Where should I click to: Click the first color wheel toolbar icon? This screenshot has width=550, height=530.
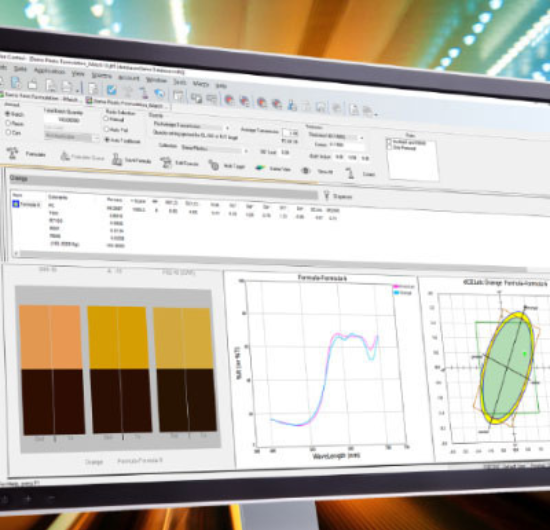coord(229,100)
